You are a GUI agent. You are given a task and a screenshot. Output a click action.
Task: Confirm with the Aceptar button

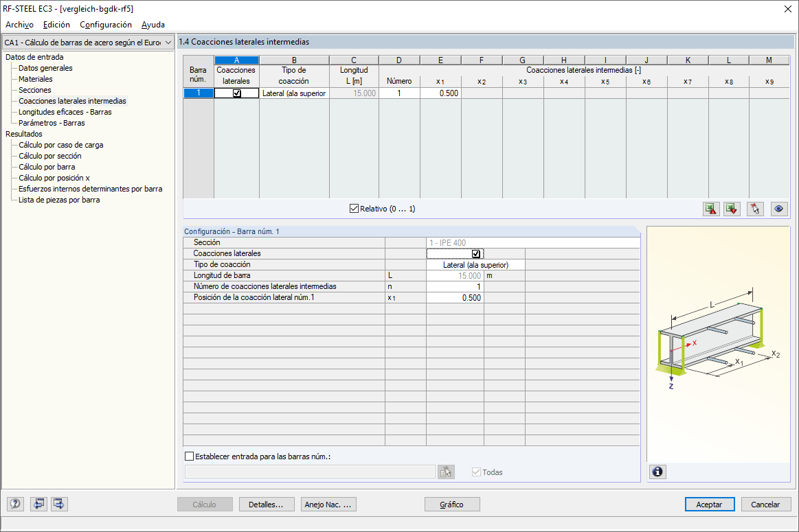tap(709, 505)
